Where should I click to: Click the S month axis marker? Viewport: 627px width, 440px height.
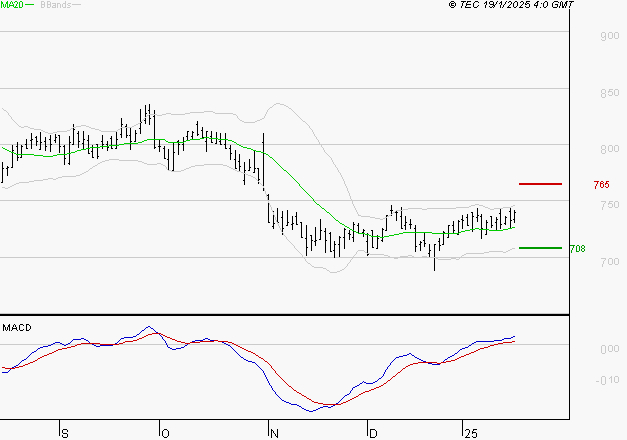click(65, 434)
